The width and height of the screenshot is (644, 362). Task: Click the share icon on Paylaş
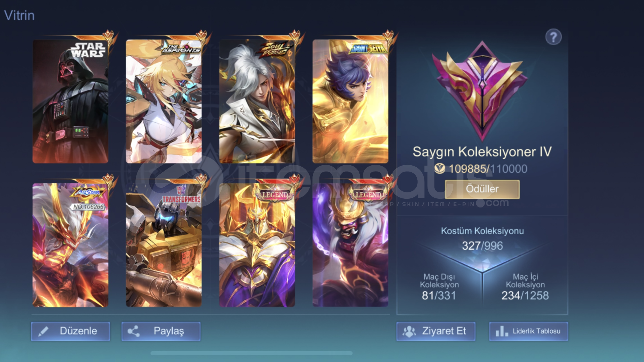[x=133, y=331]
